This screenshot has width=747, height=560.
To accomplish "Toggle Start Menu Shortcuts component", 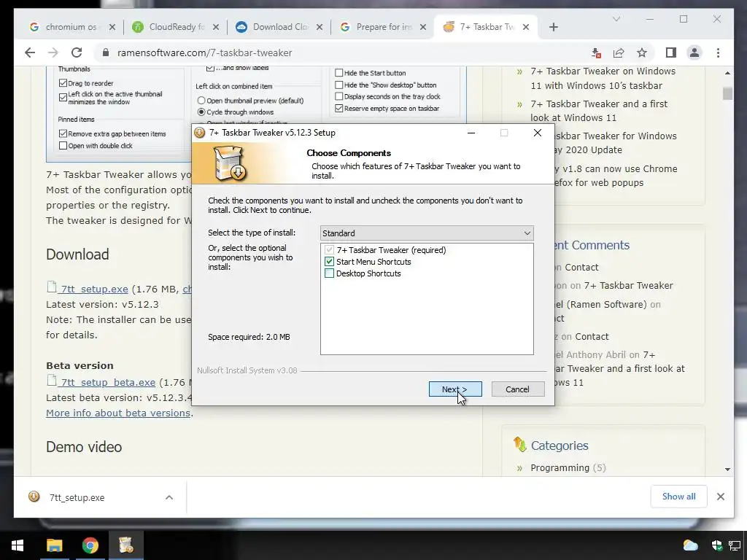I will pos(329,262).
